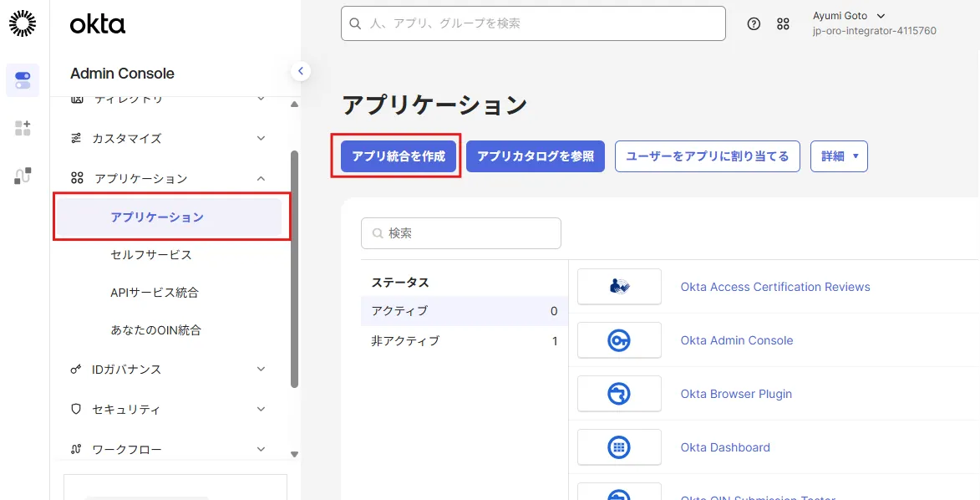Click ユーザーをアプリに割り当てる button
The image size is (980, 500).
point(708,156)
